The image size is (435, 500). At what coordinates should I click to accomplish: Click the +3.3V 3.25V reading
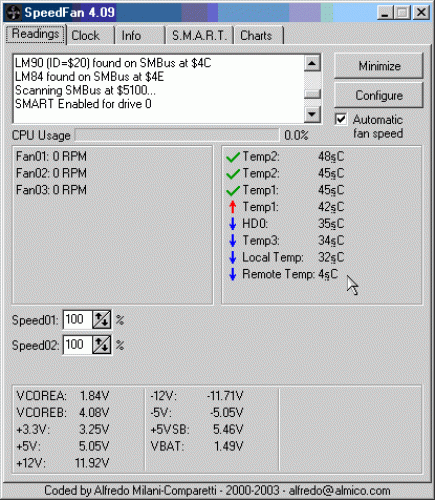pyautogui.click(x=63, y=429)
